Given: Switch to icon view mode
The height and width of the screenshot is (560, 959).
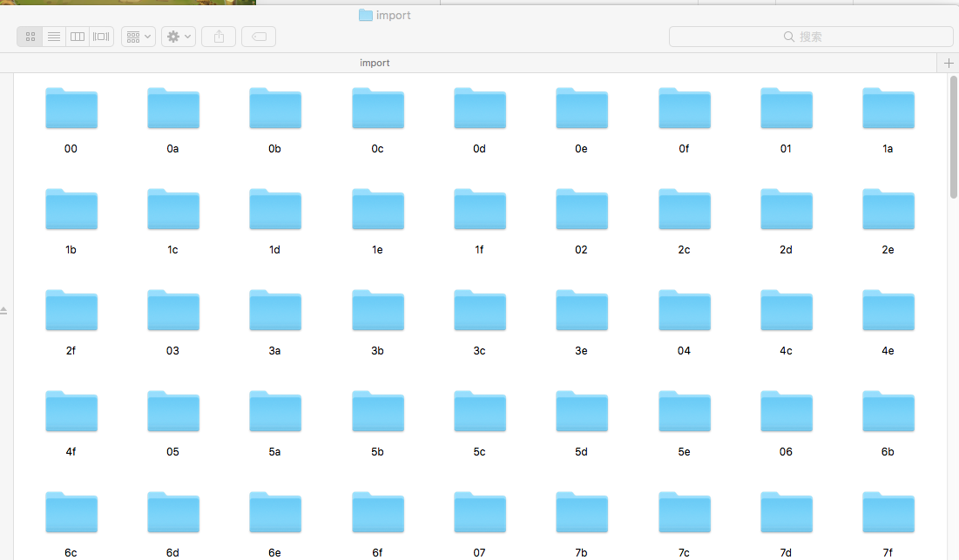Looking at the screenshot, I should (30, 37).
